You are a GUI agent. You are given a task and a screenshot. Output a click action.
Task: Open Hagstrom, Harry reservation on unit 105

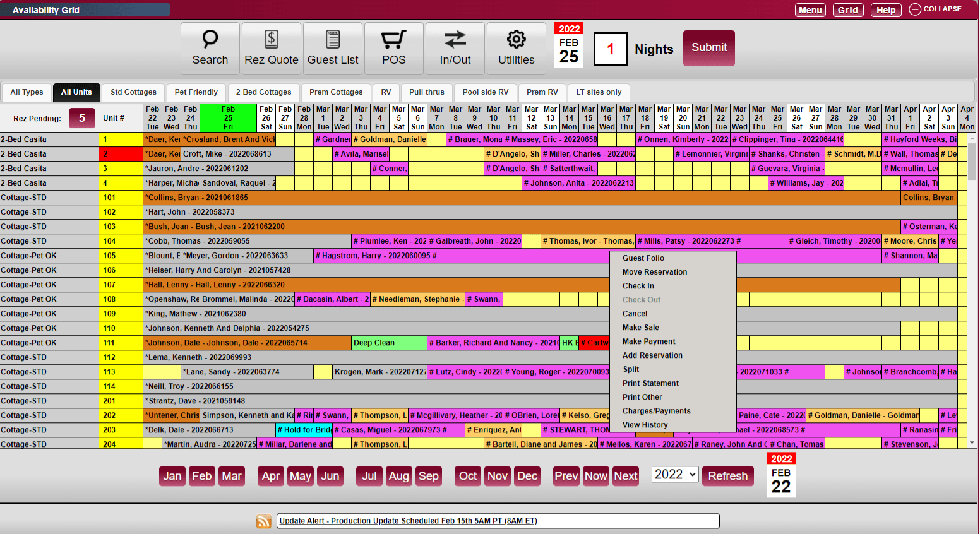coord(597,256)
